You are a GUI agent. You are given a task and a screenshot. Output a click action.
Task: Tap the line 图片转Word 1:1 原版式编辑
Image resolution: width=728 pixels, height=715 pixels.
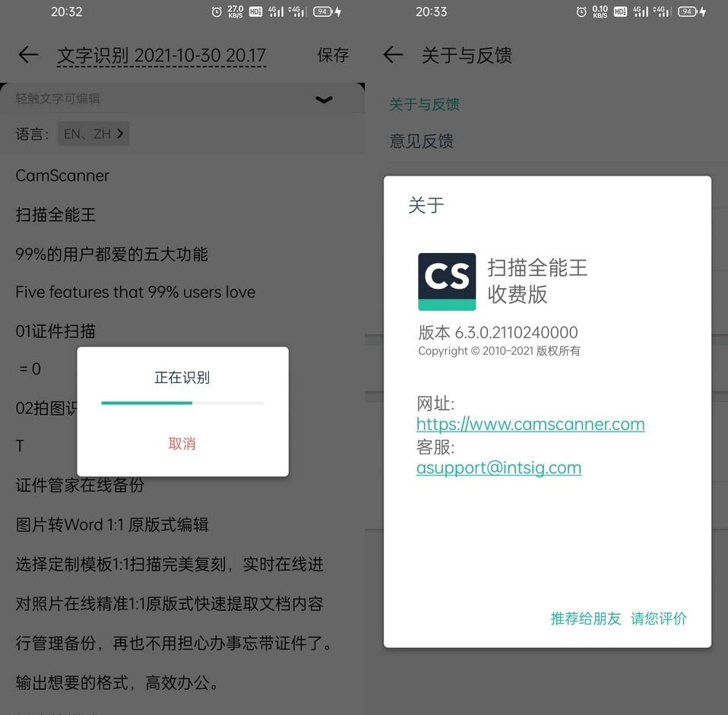tap(112, 524)
